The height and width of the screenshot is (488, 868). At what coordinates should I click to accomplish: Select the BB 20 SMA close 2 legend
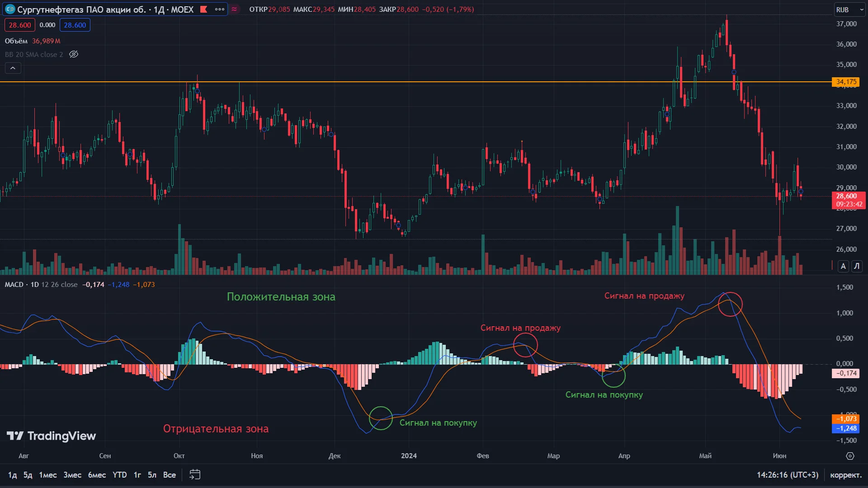tap(34, 55)
